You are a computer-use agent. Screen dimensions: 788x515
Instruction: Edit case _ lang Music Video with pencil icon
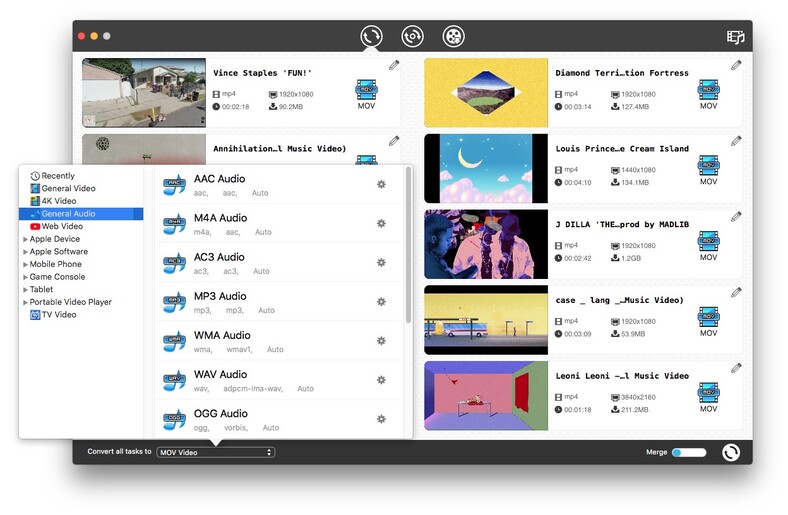coord(736,292)
